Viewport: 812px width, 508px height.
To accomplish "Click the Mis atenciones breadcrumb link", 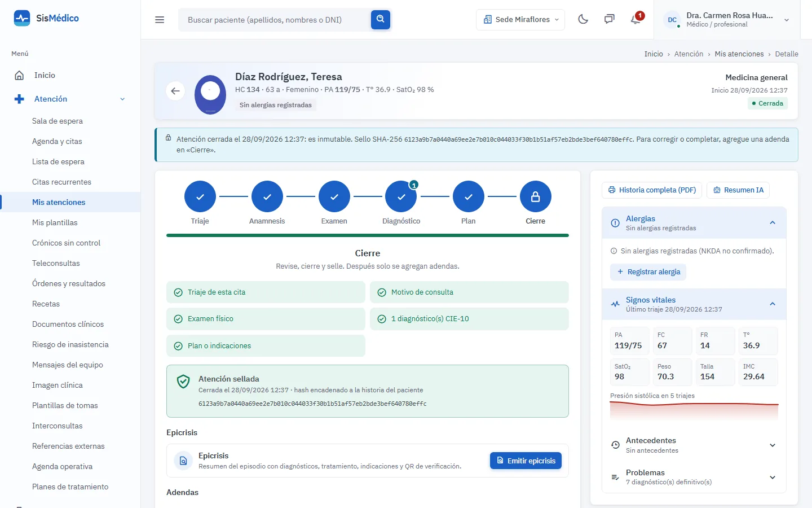I will tap(739, 54).
